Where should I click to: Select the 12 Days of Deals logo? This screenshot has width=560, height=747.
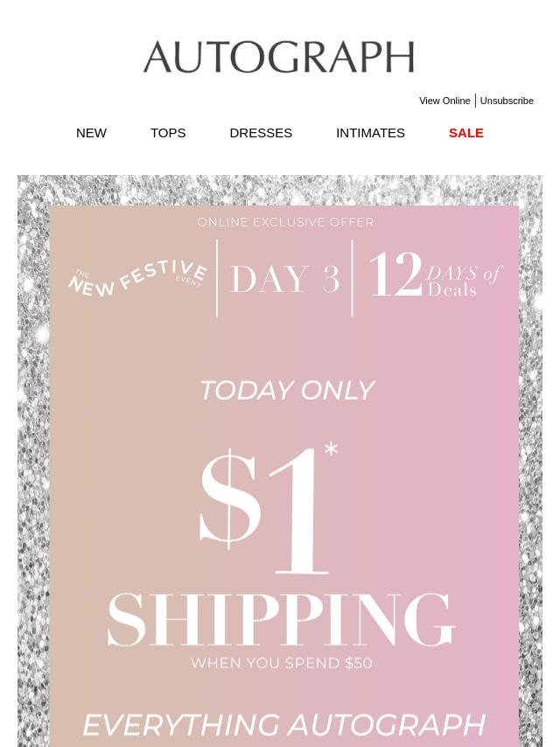pyautogui.click(x=435, y=278)
